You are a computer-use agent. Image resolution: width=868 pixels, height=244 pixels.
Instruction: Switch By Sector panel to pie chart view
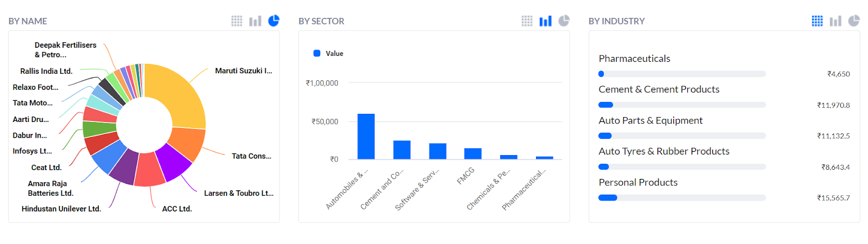(564, 21)
